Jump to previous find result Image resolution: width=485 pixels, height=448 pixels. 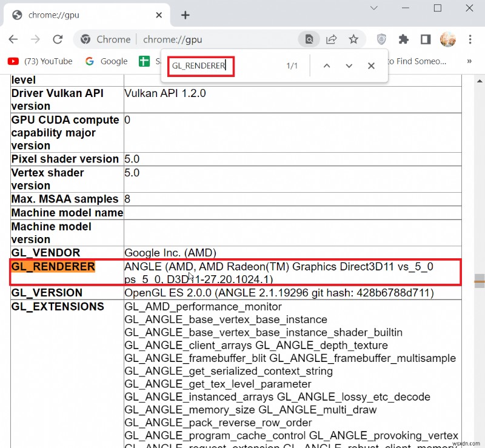327,65
